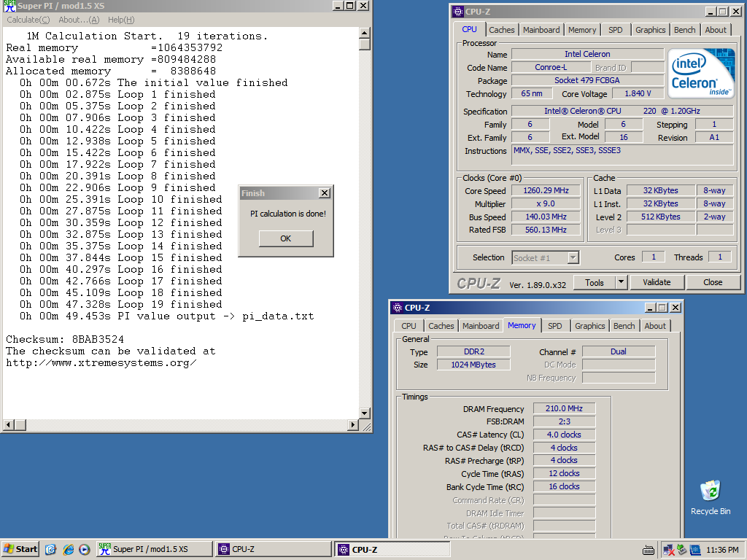Minimize the Super PI window
747x560 pixels.
pyautogui.click(x=337, y=6)
